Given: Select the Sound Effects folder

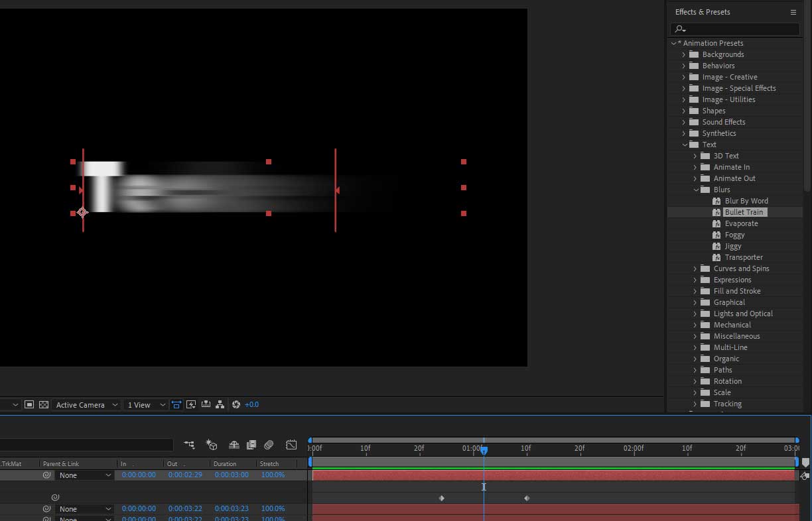Looking at the screenshot, I should (724, 122).
